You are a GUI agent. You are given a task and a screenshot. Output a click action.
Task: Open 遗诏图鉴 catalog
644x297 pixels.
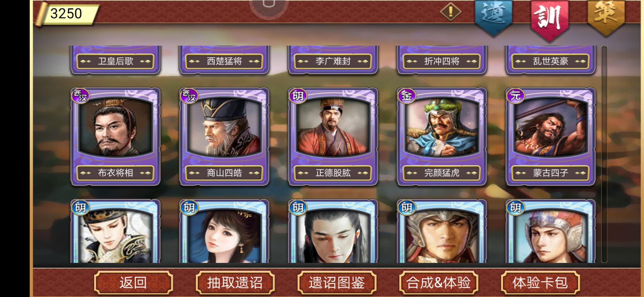tap(337, 283)
